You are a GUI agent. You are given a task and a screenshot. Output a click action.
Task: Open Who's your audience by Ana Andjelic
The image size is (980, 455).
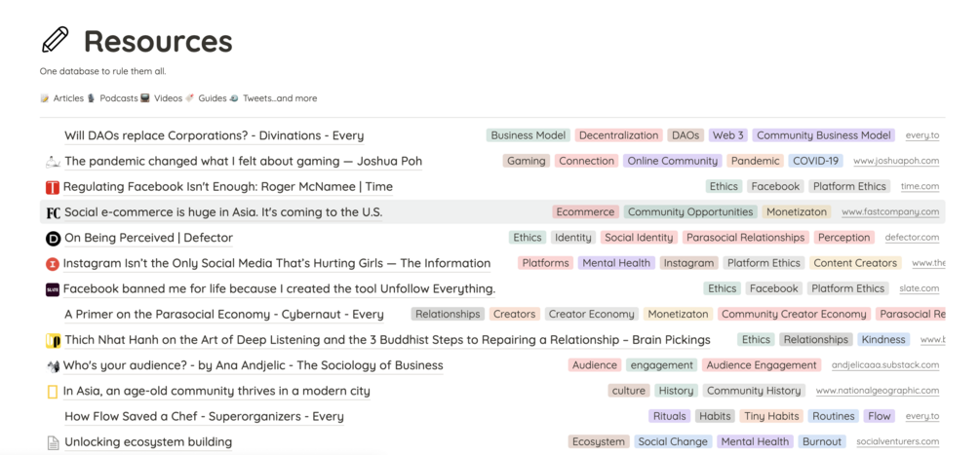coord(254,365)
